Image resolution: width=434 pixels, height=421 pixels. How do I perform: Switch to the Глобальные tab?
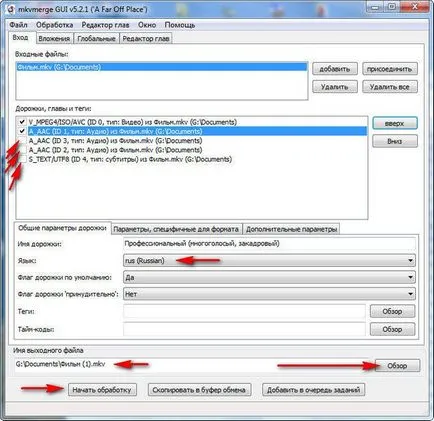tap(96, 39)
